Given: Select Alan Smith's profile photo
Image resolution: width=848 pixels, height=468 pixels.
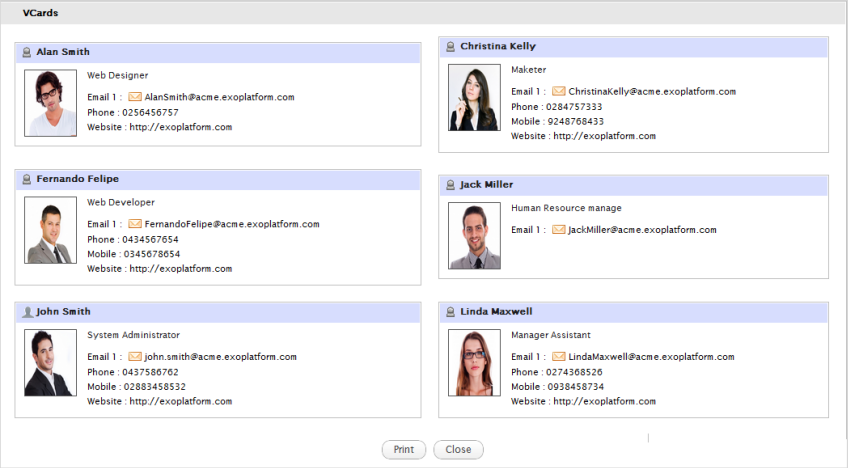Looking at the screenshot, I should pos(50,103).
